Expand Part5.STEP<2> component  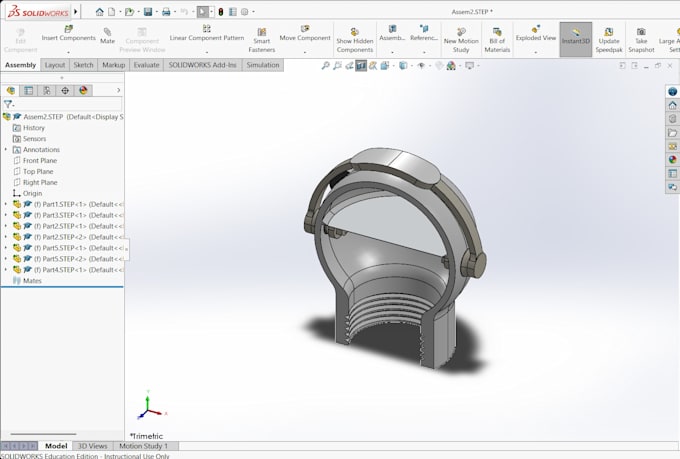click(6, 259)
